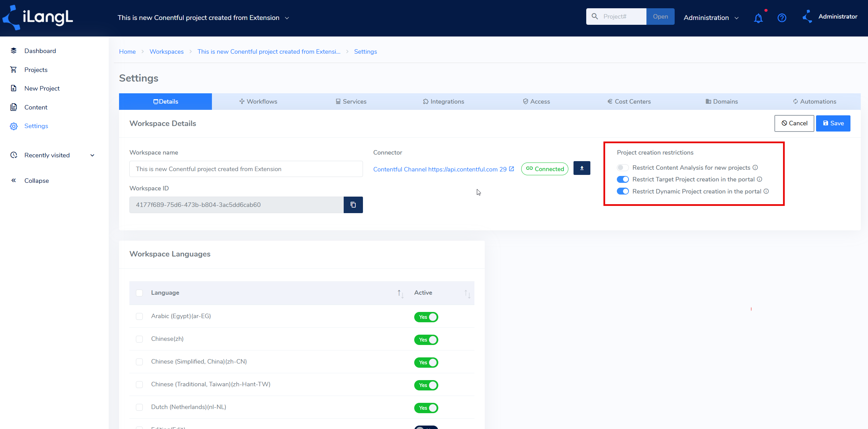The image size is (868, 429).
Task: Click the Projects cart icon
Action: coord(13,70)
